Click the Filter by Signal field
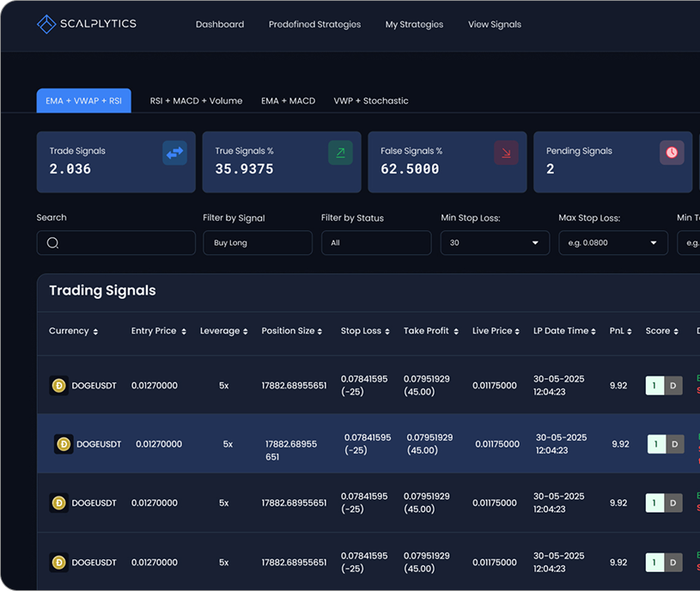 click(x=257, y=243)
